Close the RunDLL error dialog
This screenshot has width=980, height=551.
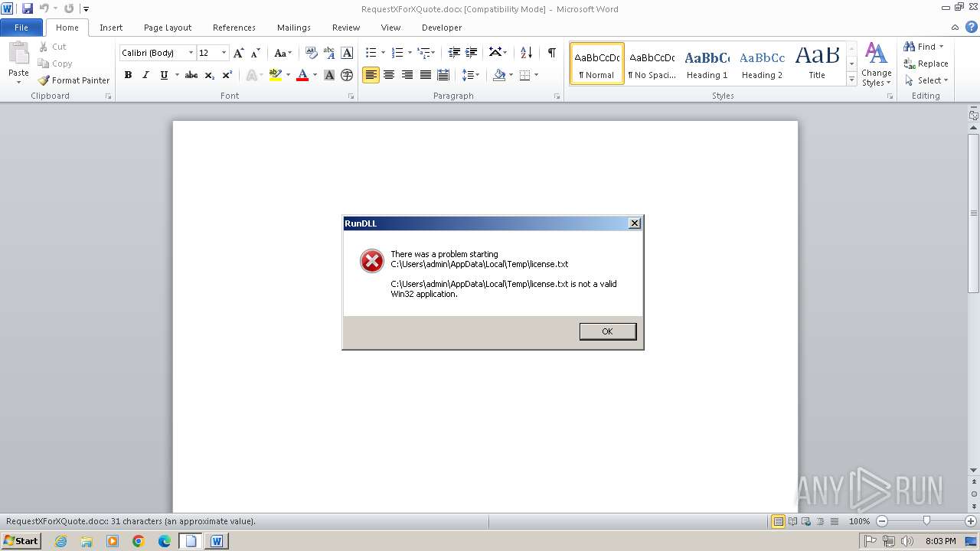pyautogui.click(x=634, y=223)
